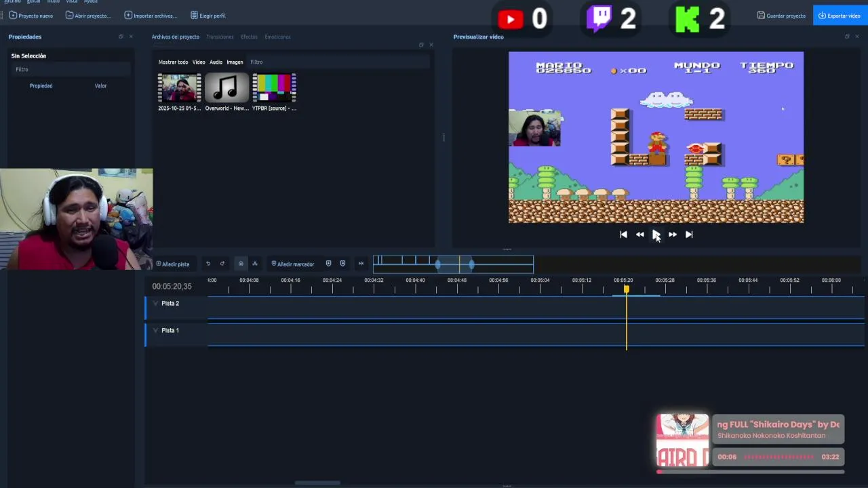Click right handle of timeline zoom slider
The image size is (868, 488).
pyautogui.click(x=471, y=264)
